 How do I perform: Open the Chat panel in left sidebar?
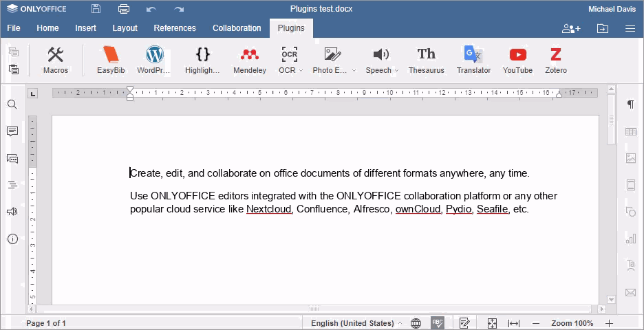point(12,158)
